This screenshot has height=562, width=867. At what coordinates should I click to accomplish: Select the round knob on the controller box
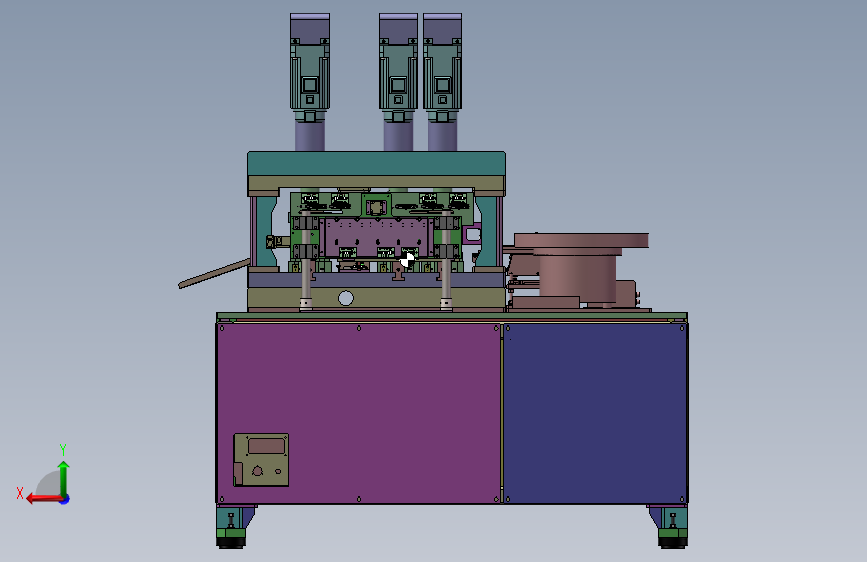[x=257, y=471]
